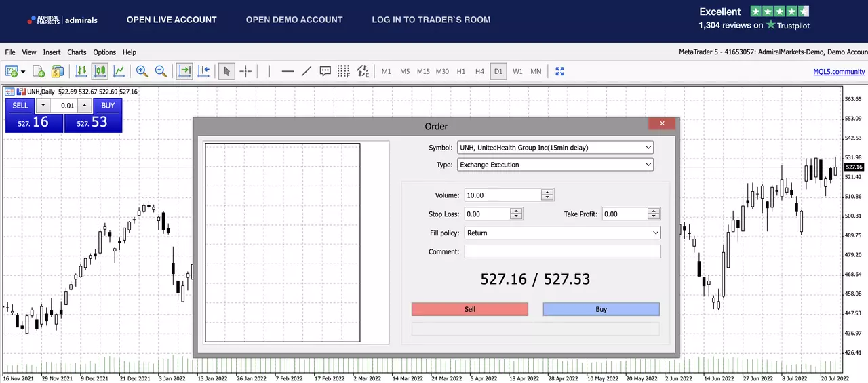Viewport: 868px width, 383px height.
Task: Open the File menu
Action: pyautogui.click(x=10, y=52)
